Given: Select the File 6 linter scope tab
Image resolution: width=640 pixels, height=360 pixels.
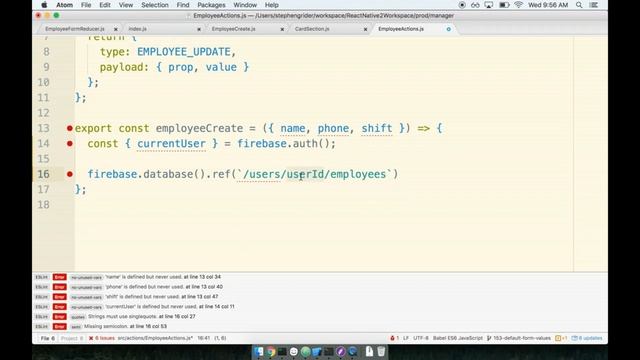Looking at the screenshot, I should click(47, 338).
